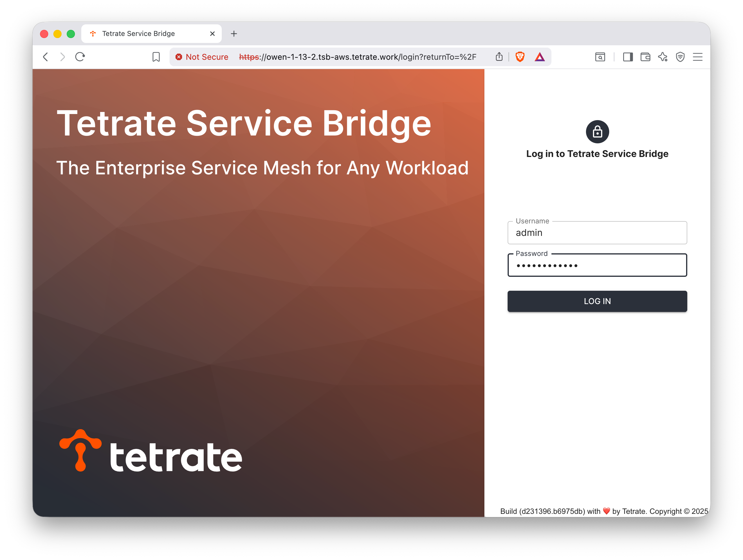Click the Username field
Image resolution: width=743 pixels, height=560 pixels.
tap(597, 233)
